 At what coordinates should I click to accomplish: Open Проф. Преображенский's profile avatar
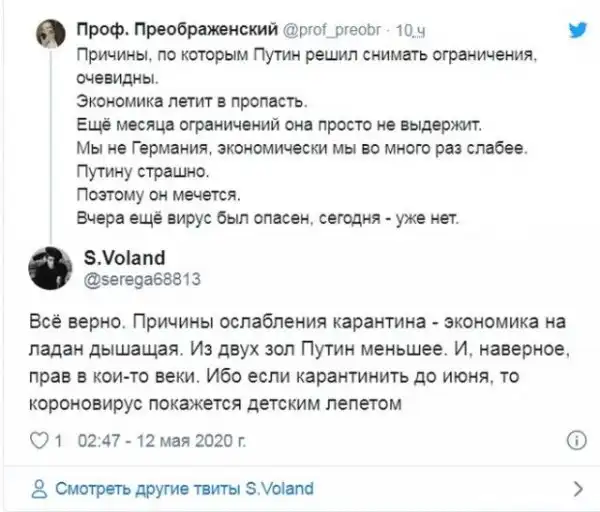(x=45, y=34)
